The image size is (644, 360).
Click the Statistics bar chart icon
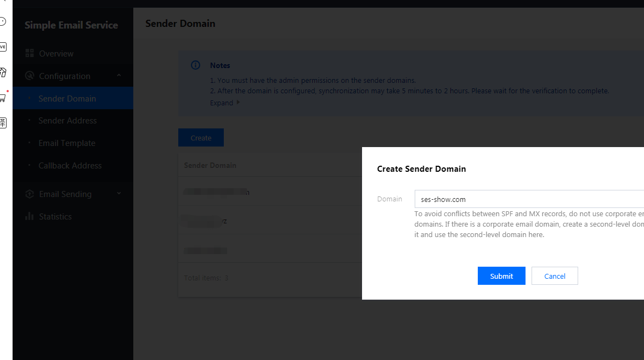click(30, 216)
